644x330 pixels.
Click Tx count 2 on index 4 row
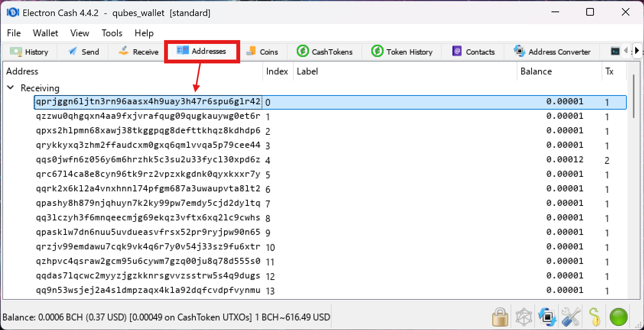point(607,160)
